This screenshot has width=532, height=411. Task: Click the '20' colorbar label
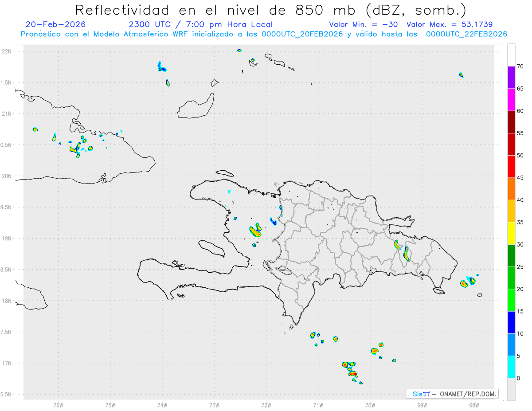520,289
